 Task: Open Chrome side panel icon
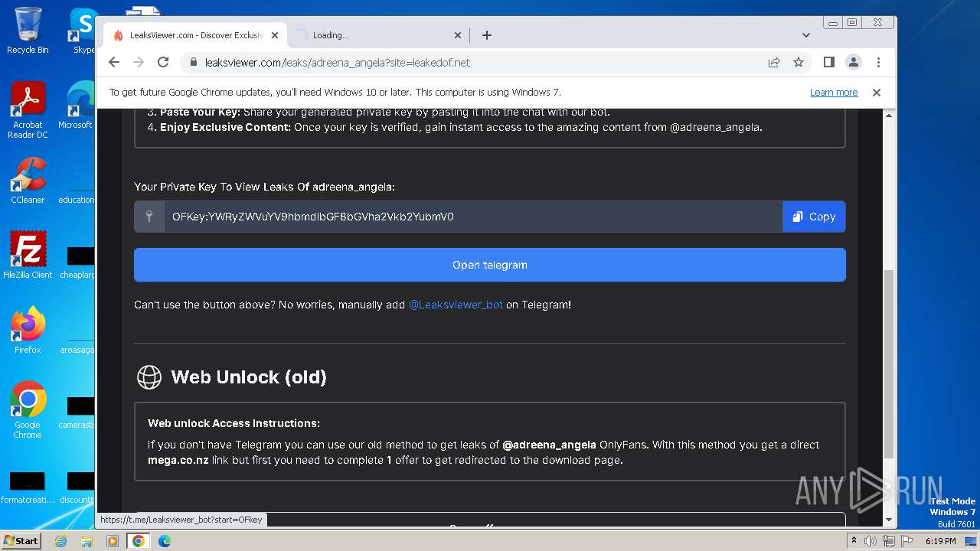point(828,62)
